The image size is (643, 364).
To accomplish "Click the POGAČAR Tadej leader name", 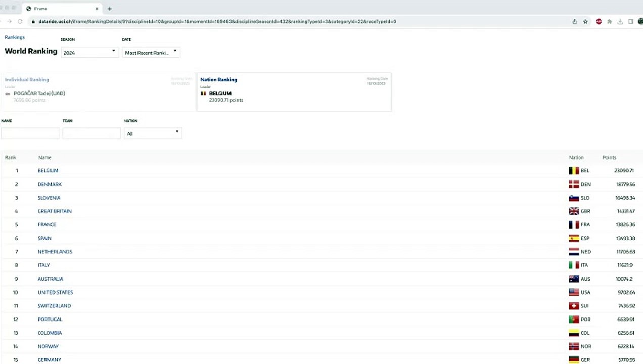I will (39, 94).
